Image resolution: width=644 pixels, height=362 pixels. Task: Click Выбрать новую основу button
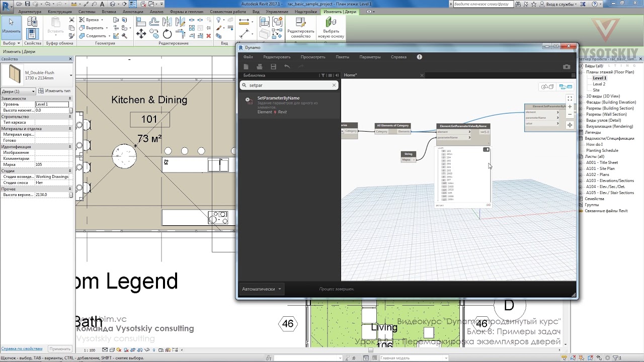(331, 28)
